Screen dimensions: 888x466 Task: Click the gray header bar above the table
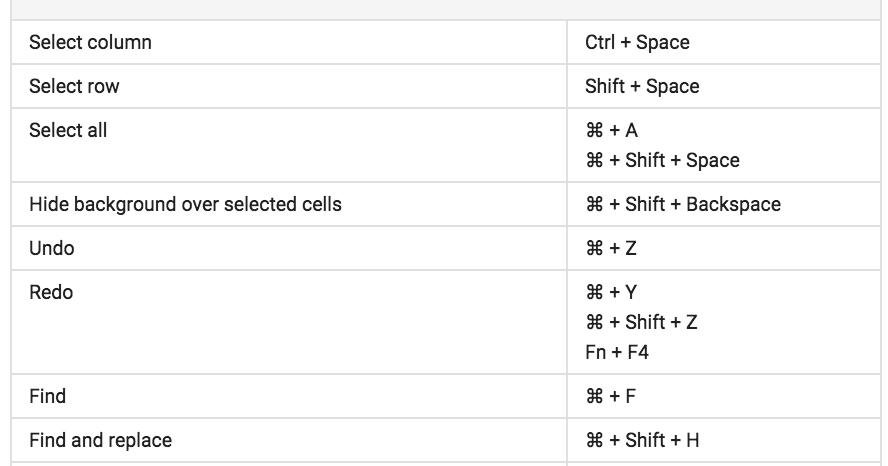click(x=444, y=9)
